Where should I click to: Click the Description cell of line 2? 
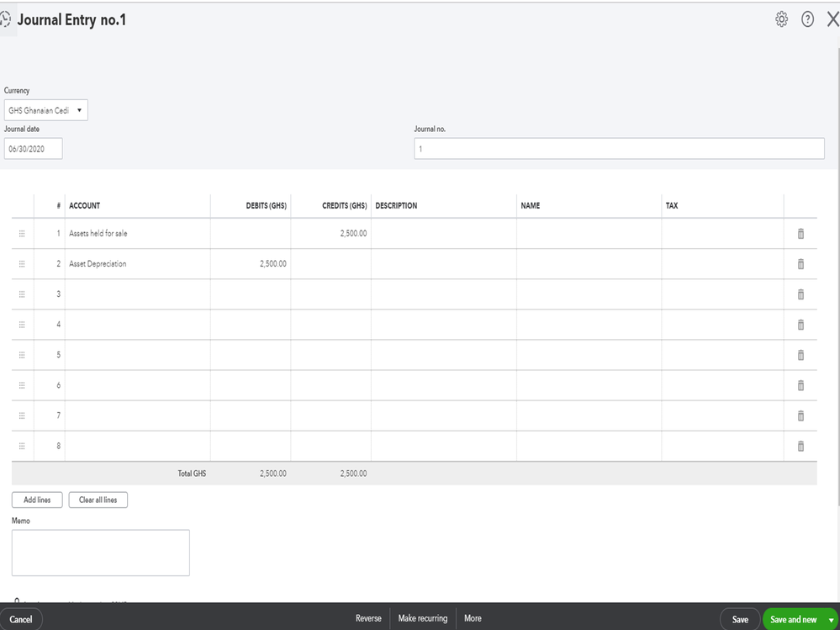point(444,263)
